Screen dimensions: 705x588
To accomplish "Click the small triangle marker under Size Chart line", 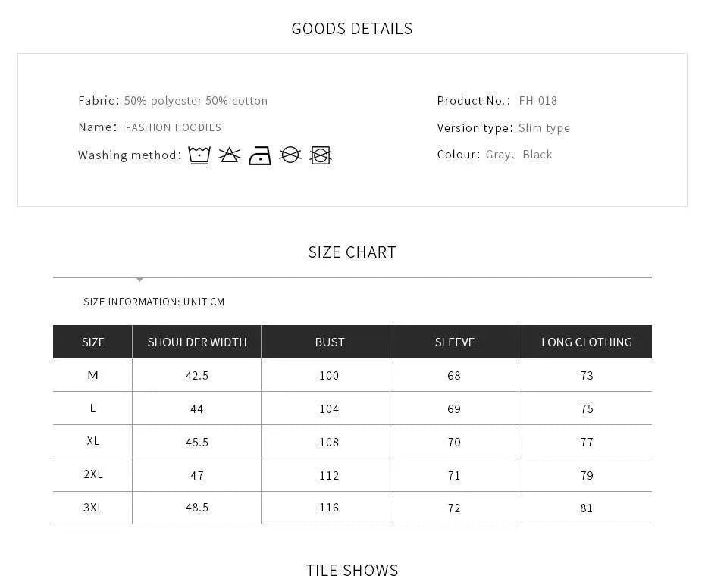I will 140,280.
